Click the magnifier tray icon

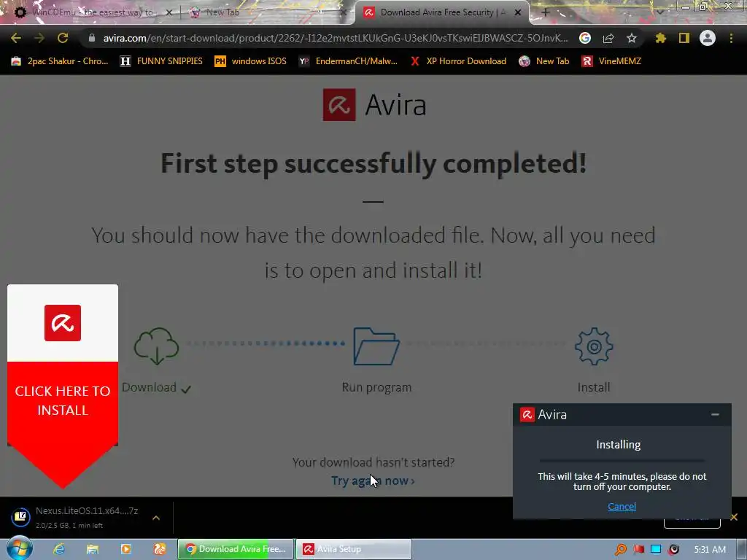click(620, 550)
